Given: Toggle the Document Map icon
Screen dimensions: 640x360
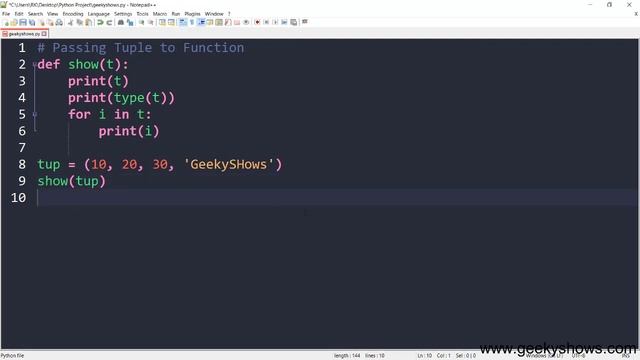Looking at the screenshot, I should (219, 22).
